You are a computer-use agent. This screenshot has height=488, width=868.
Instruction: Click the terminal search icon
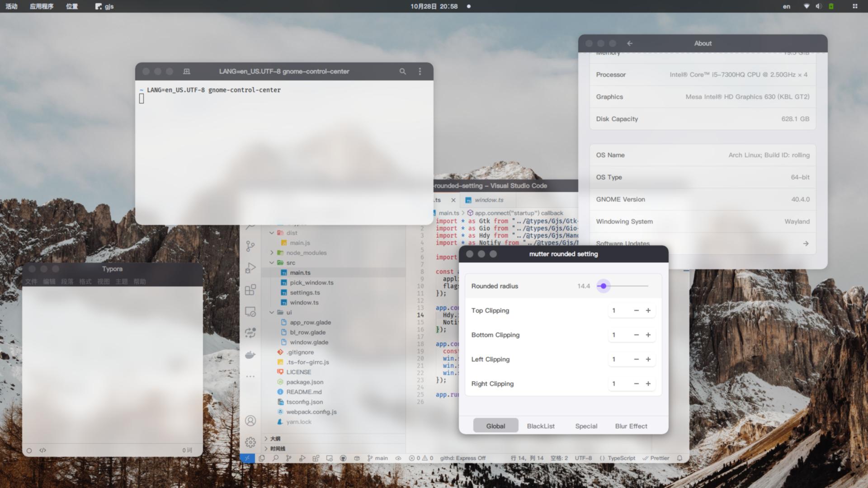pos(402,71)
